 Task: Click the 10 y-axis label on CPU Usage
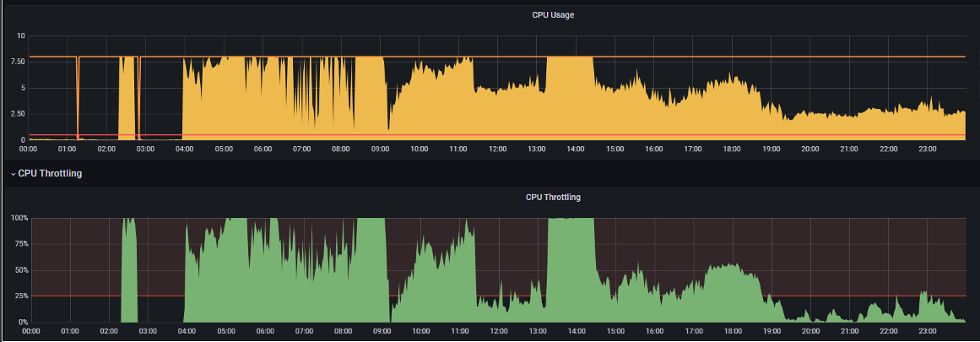[x=21, y=35]
